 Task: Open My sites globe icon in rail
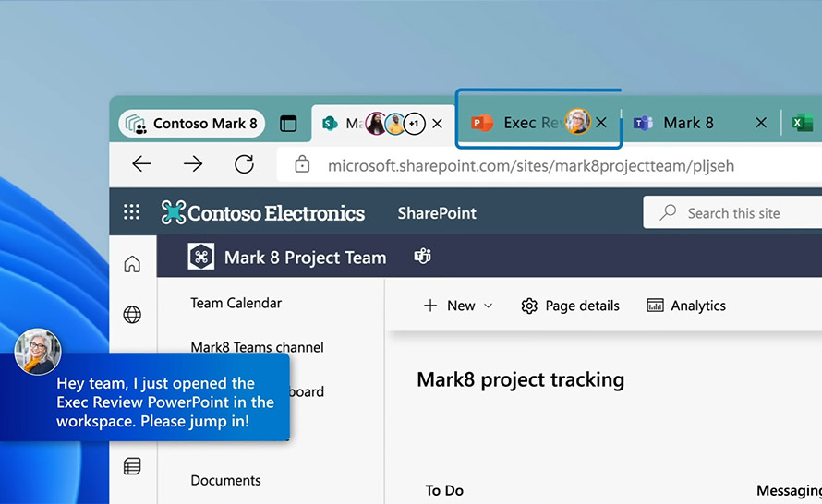point(132,315)
